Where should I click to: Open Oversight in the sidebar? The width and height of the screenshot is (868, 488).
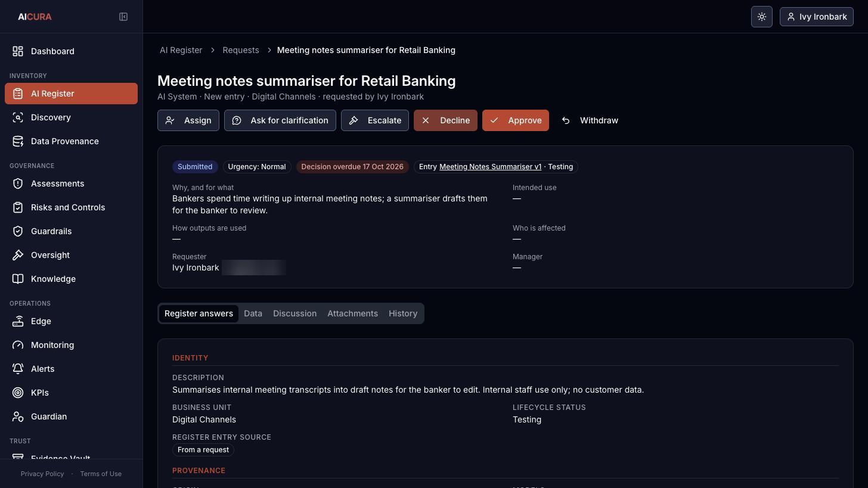(71, 255)
